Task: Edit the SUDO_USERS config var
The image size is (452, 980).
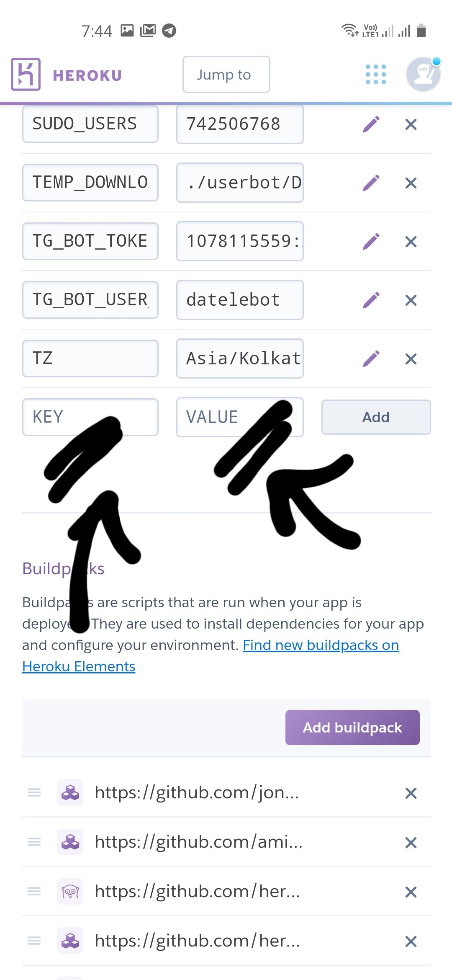Action: (x=371, y=124)
